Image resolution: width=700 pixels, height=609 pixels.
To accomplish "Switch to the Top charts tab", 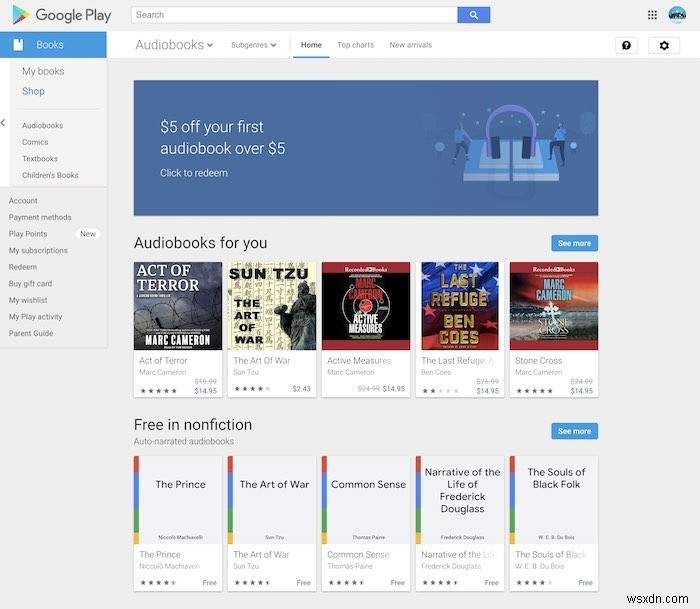I will coord(355,45).
